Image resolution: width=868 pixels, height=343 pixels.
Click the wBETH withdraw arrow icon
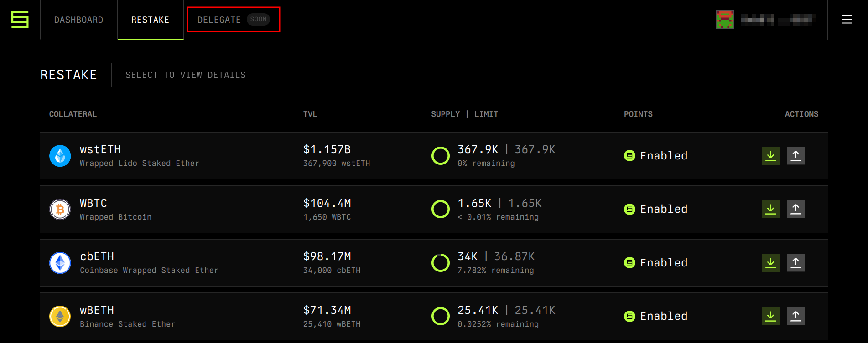click(796, 316)
